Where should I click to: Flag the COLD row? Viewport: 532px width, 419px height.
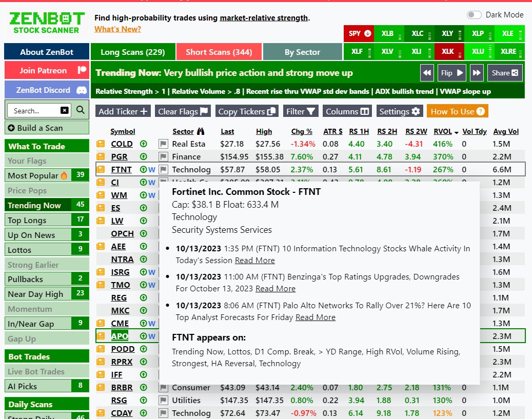click(x=163, y=144)
